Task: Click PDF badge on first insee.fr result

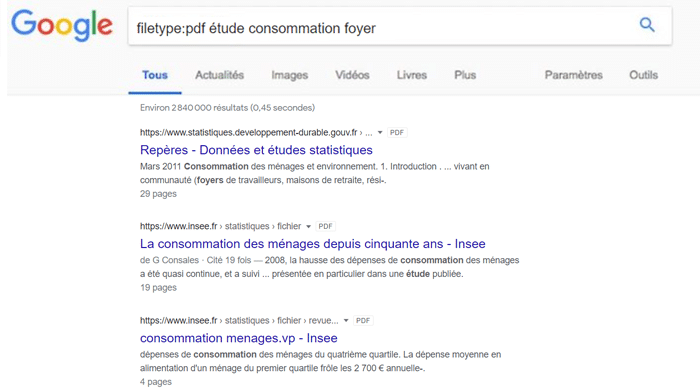Action: pos(325,226)
